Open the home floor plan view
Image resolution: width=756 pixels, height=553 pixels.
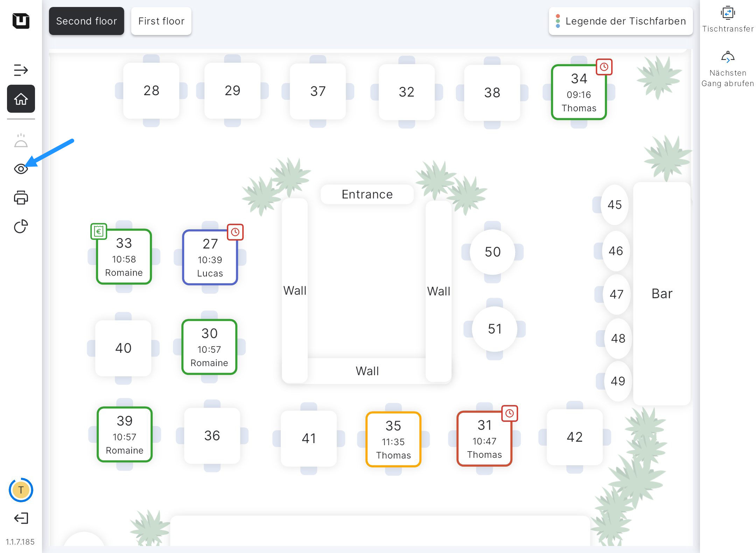click(21, 99)
